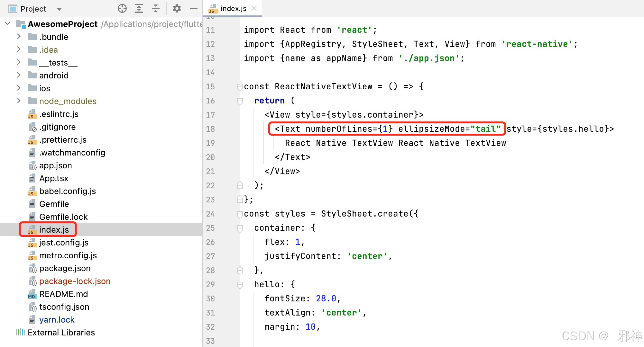Select Gemfile.lock file
The image size is (644, 347).
point(63,217)
